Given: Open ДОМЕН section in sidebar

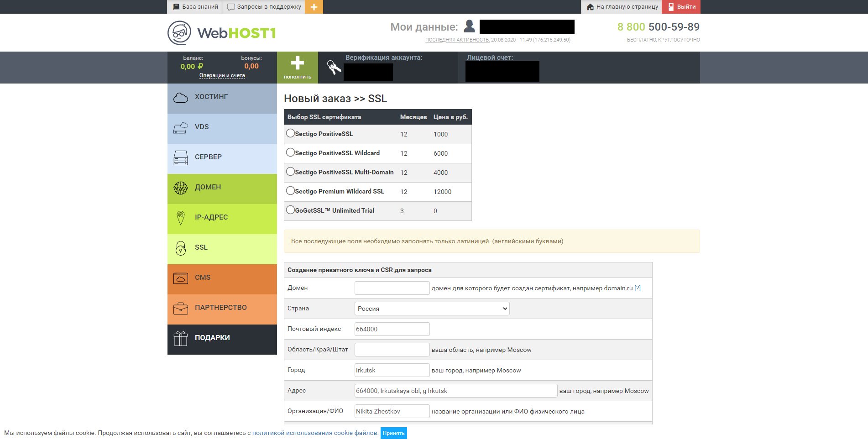Looking at the screenshot, I should [222, 189].
